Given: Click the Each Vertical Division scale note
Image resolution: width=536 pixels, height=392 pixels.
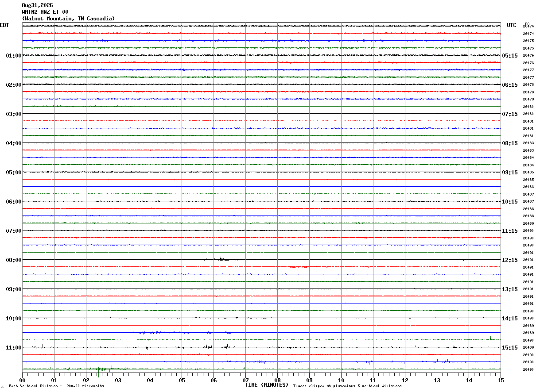Looking at the screenshot, I should 56,386.
